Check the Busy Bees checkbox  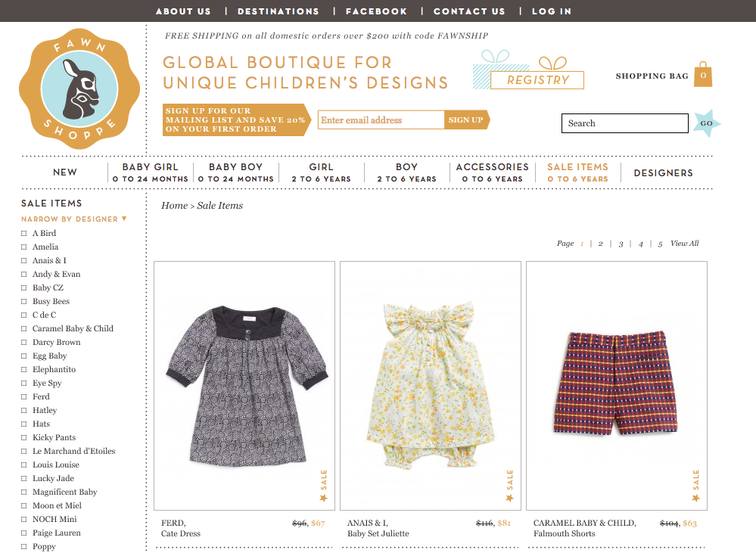click(23, 301)
